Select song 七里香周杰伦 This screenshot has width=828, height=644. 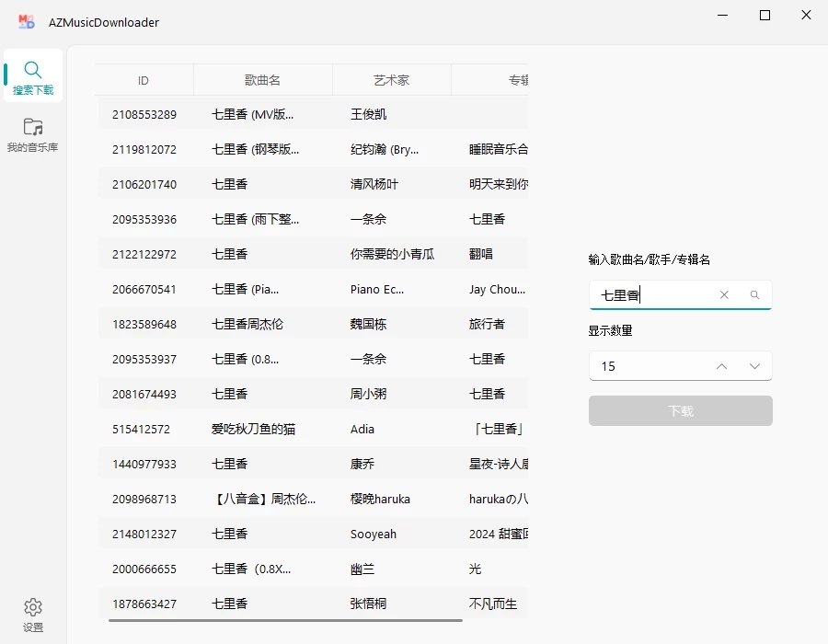[247, 324]
